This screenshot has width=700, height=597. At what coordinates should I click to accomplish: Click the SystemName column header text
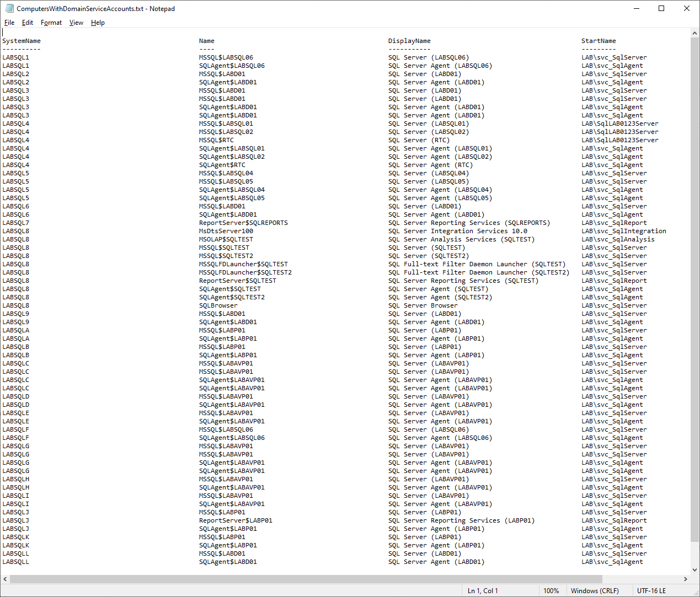[x=22, y=41]
